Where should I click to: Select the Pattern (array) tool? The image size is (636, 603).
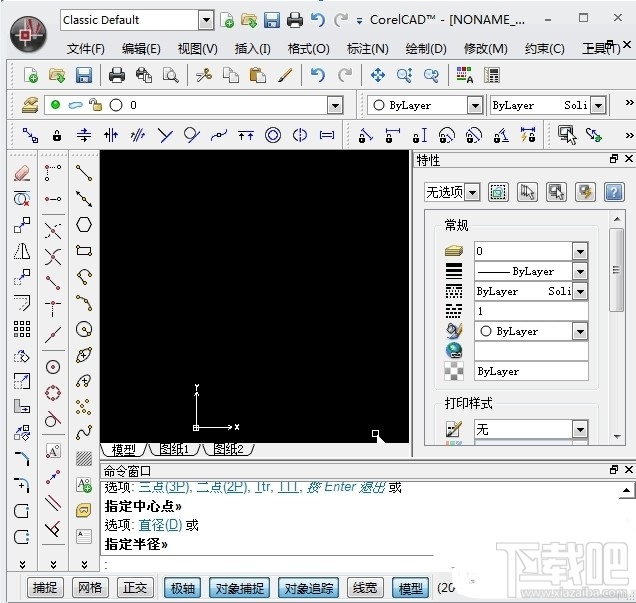click(22, 329)
